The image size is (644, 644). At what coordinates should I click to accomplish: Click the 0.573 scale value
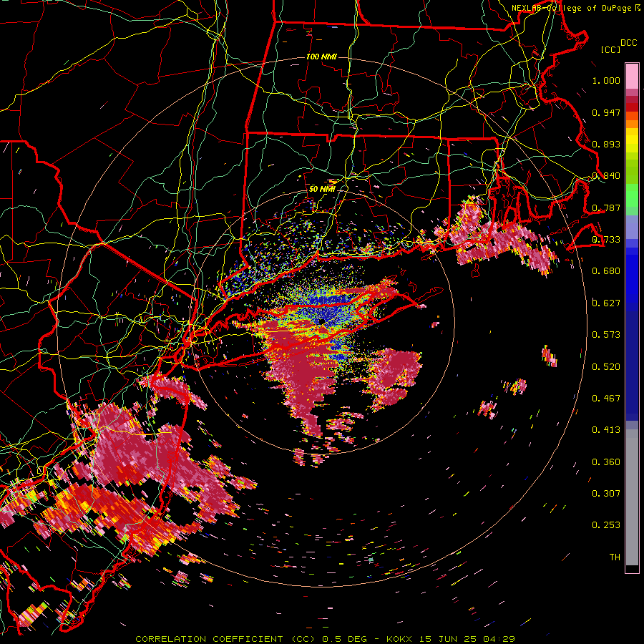click(x=606, y=335)
